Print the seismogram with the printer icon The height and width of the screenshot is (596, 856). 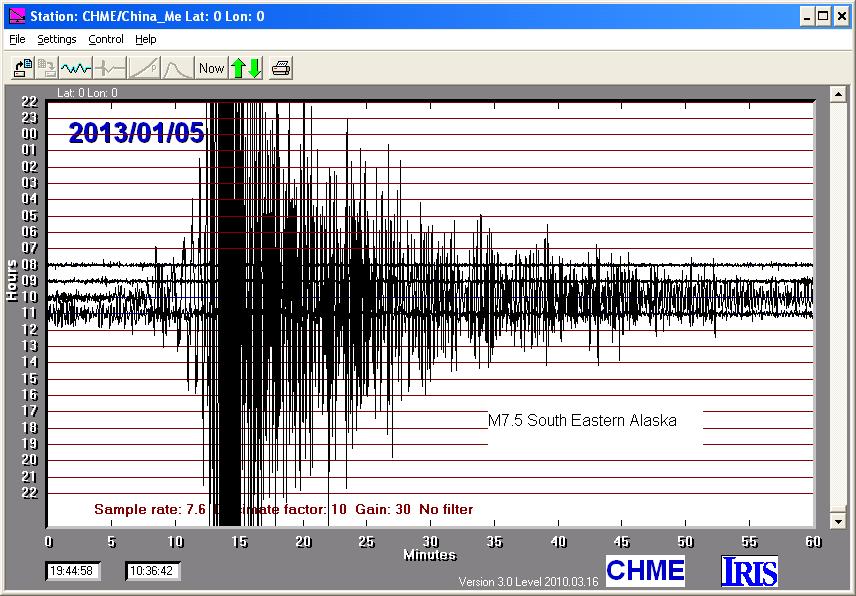click(281, 68)
